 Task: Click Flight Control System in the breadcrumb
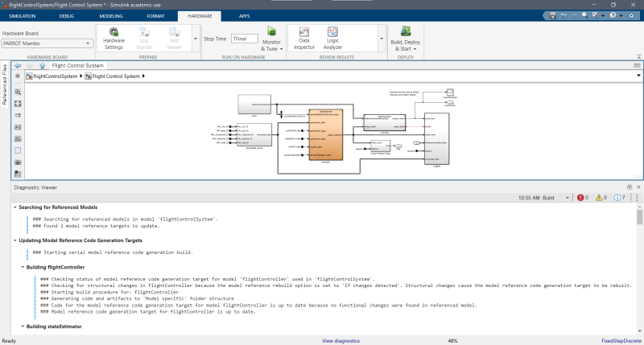[116, 76]
